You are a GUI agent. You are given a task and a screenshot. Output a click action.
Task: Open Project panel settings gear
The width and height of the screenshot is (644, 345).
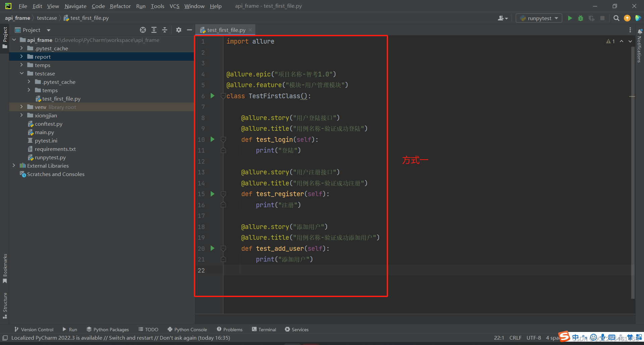click(x=179, y=30)
